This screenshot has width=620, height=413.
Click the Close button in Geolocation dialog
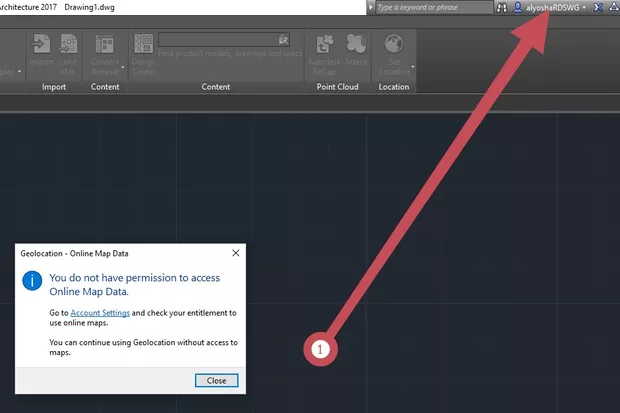pos(217,381)
